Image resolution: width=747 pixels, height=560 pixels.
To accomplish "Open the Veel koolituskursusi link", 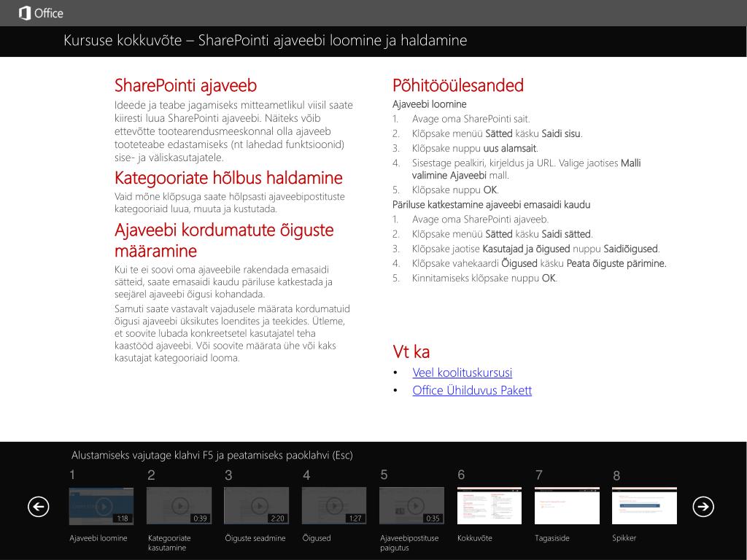I will tap(462, 373).
